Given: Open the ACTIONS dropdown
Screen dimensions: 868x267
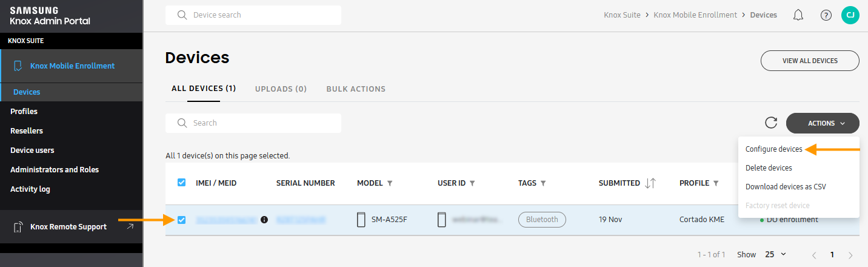Looking at the screenshot, I should click(823, 123).
